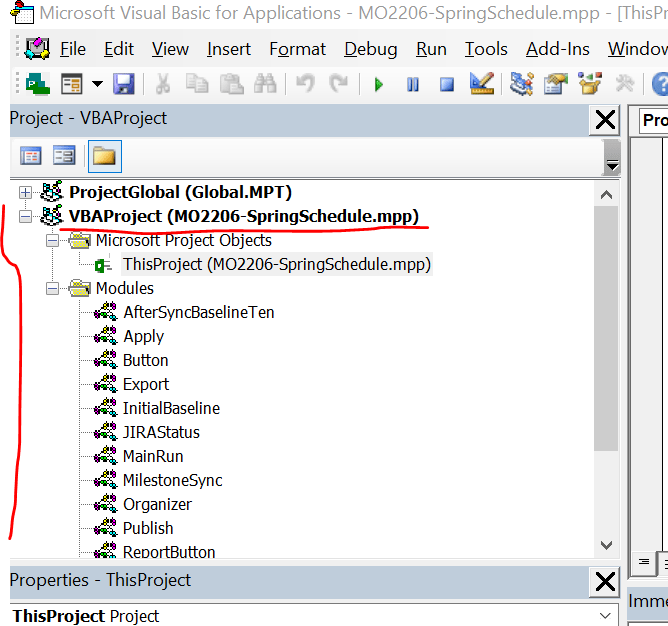Click the Project tree scroll up arrow

click(606, 195)
